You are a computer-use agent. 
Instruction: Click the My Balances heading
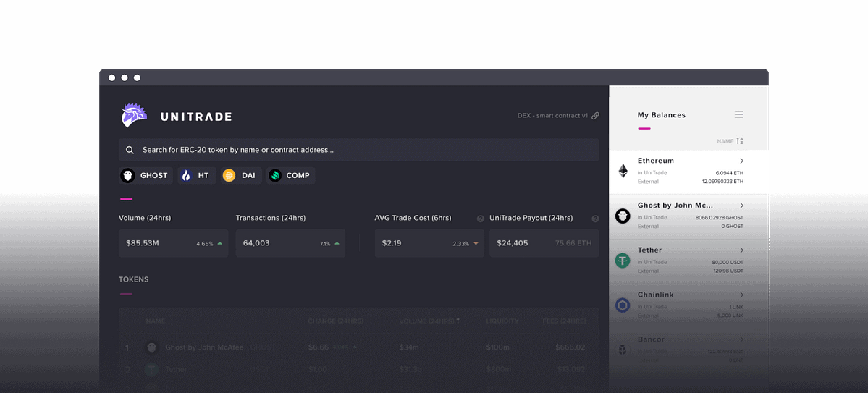(x=662, y=115)
